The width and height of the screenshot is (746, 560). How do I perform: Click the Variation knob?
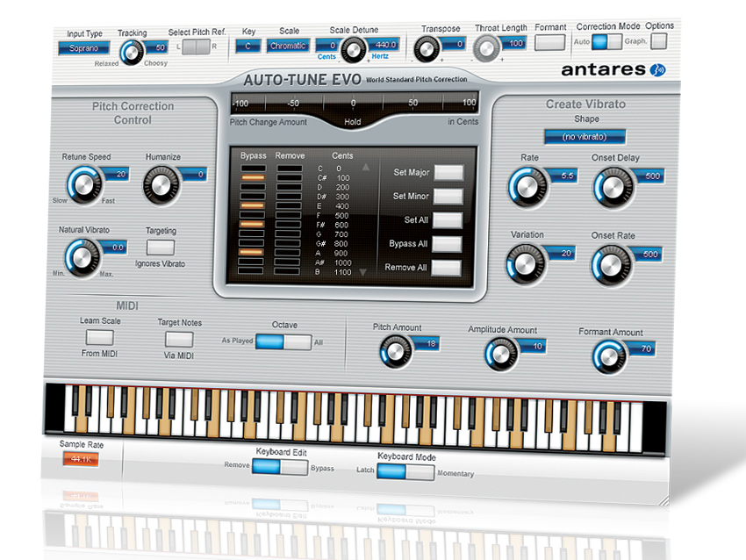(525, 264)
